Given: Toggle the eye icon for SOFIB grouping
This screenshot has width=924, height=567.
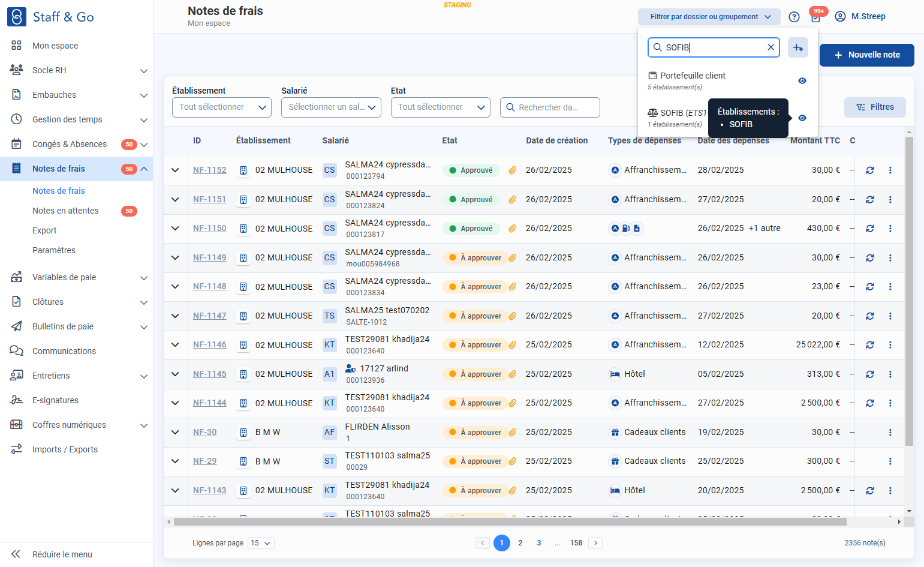Looking at the screenshot, I should [x=802, y=118].
